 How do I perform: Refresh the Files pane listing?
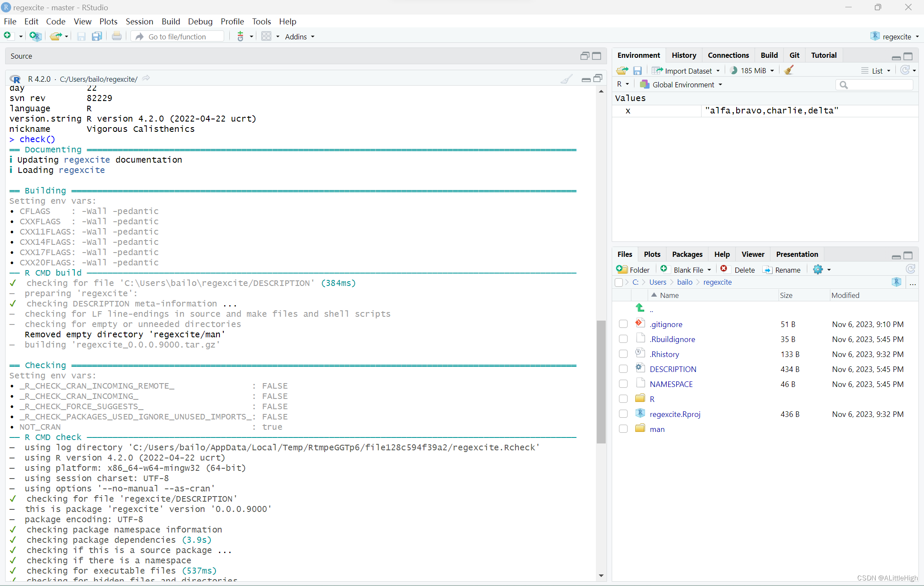pos(911,269)
